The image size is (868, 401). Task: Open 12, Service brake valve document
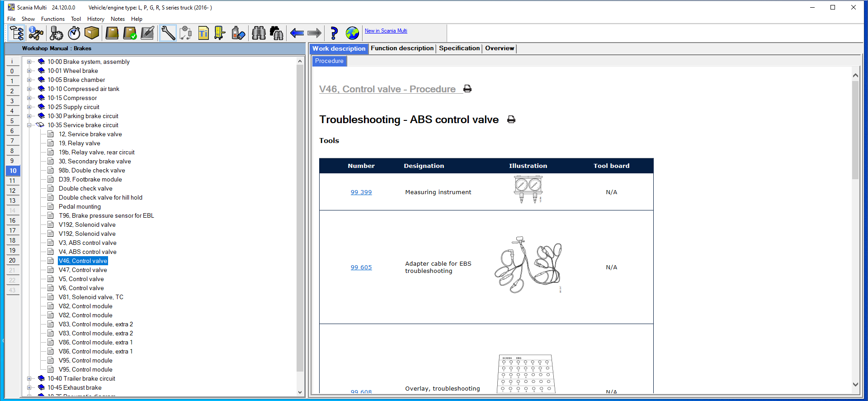coord(90,134)
